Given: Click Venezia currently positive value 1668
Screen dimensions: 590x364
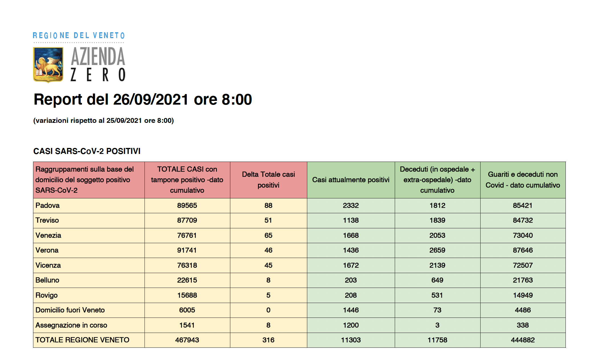Looking at the screenshot, I should click(x=351, y=235).
